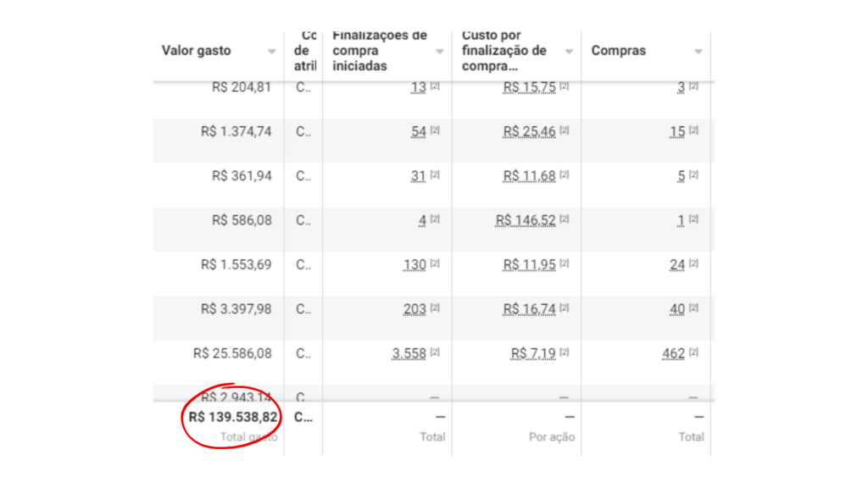
Task: Open the Custo por finalização dropdown arrow
Action: pyautogui.click(x=569, y=52)
